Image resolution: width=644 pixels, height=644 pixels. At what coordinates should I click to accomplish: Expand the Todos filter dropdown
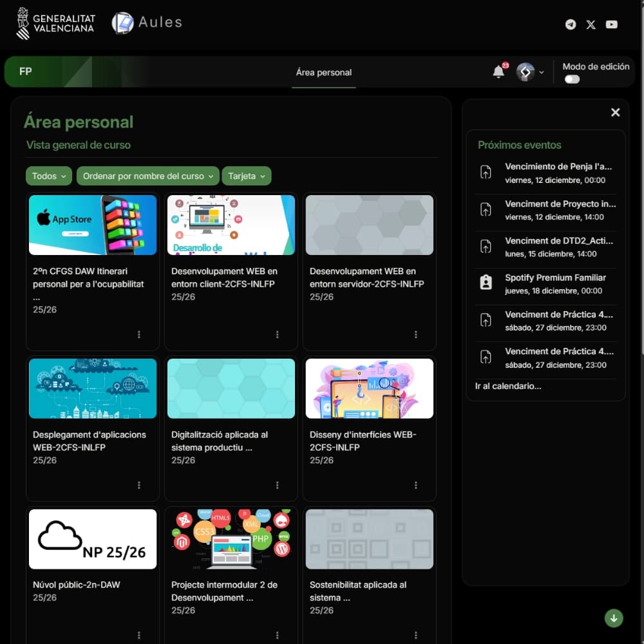[x=50, y=176]
